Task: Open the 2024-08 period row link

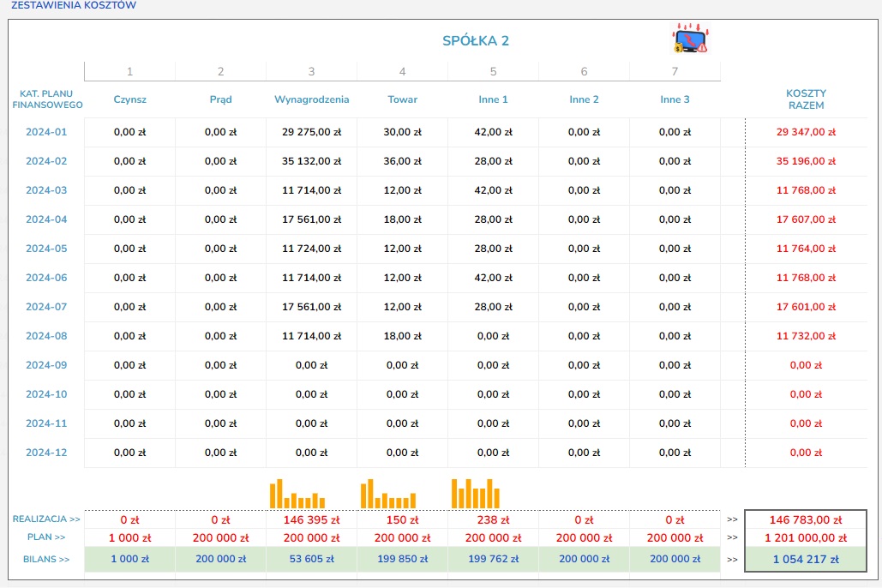Action: coord(46,336)
